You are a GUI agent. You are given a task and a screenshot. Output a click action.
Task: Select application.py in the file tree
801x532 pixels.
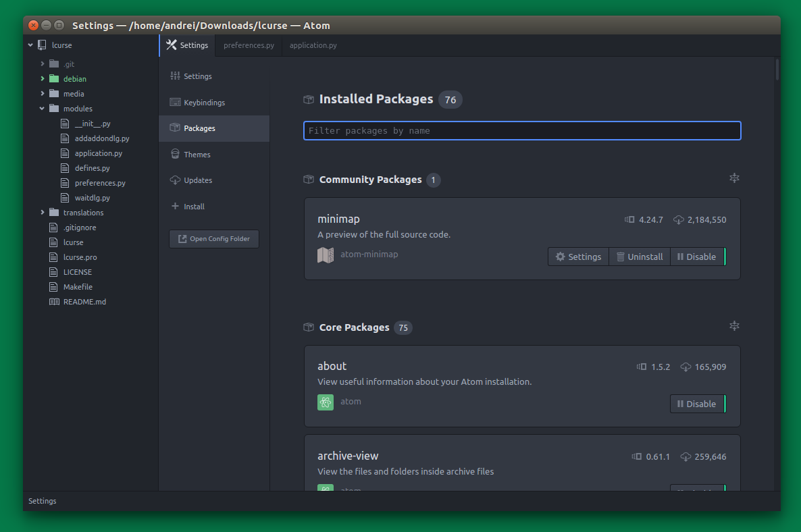tap(99, 153)
